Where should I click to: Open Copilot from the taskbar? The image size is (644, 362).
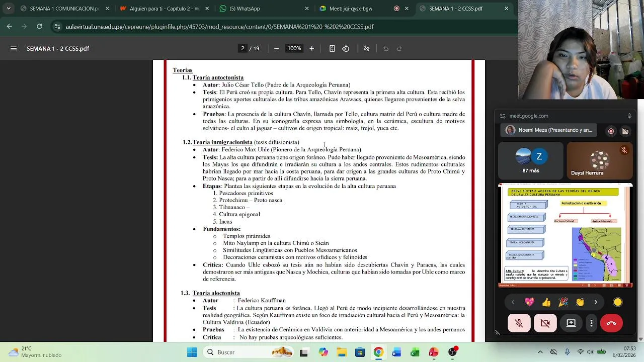point(323,352)
